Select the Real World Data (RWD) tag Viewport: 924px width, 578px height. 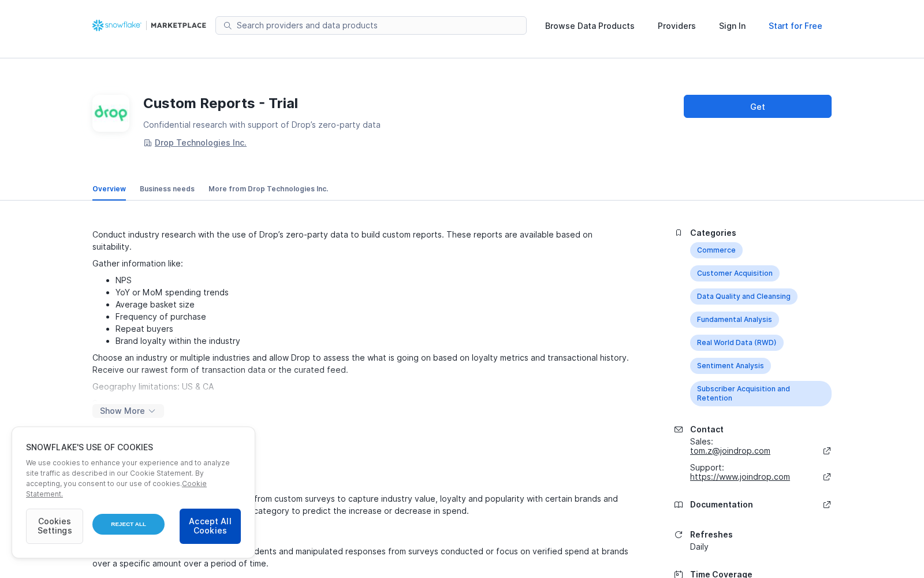coord(737,343)
